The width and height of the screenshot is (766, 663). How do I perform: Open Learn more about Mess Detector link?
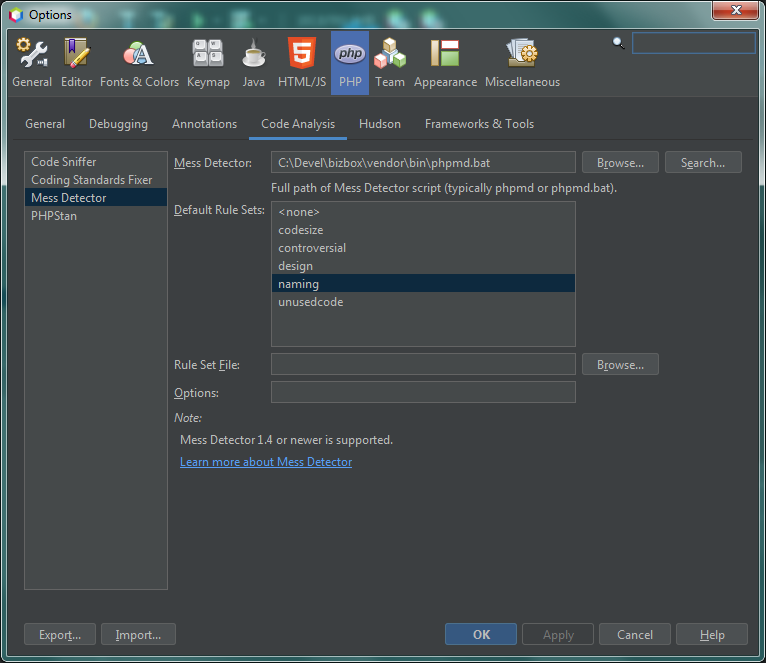266,462
